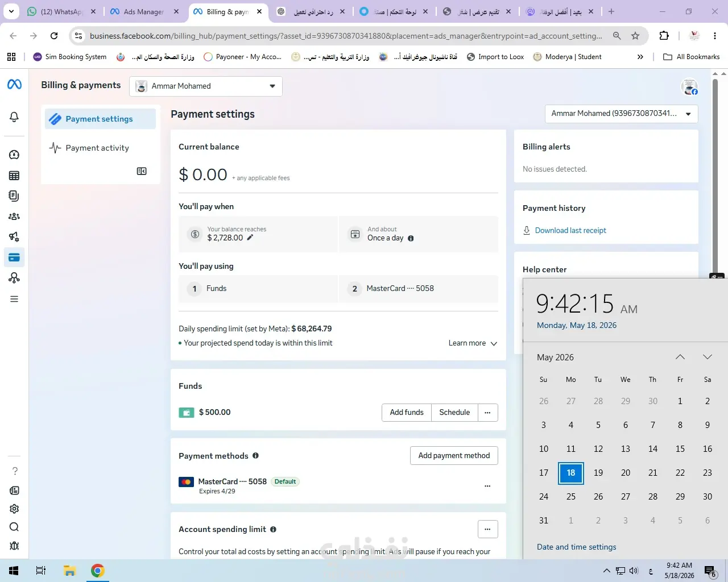Open the settings gear in sidebar

[x=14, y=509]
